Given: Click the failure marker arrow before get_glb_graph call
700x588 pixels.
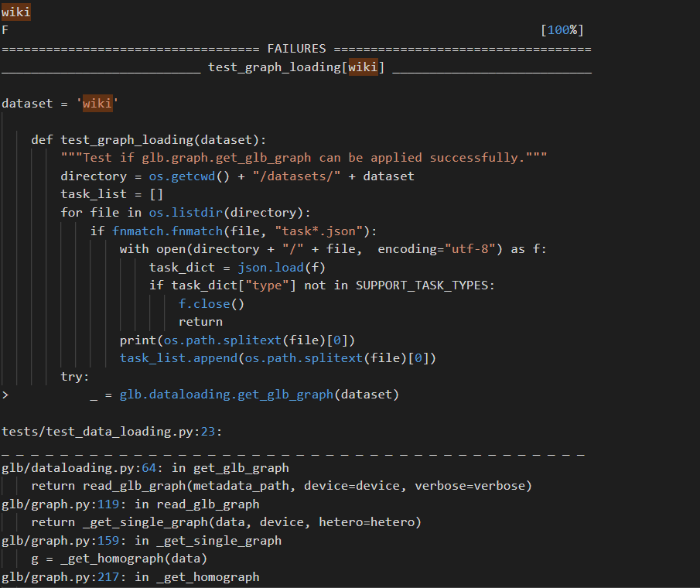Looking at the screenshot, I should click(5, 394).
